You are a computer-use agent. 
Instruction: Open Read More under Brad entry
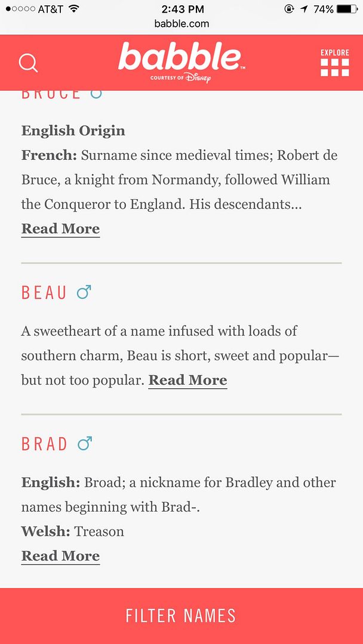pos(60,556)
